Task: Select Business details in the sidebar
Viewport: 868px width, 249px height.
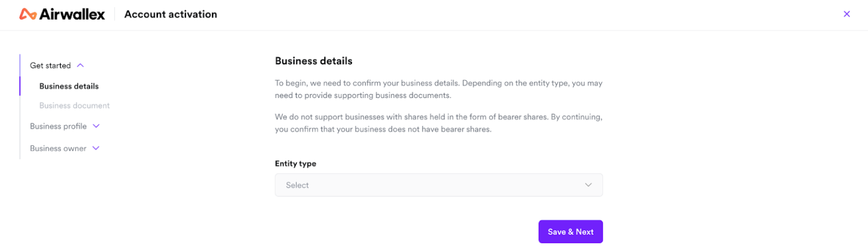Action: [x=69, y=86]
